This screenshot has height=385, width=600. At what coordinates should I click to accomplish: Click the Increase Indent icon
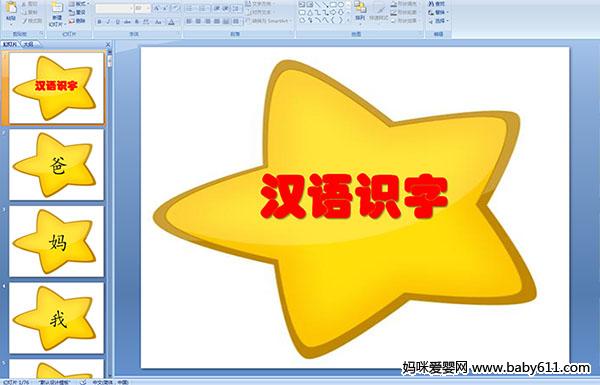[226, 8]
